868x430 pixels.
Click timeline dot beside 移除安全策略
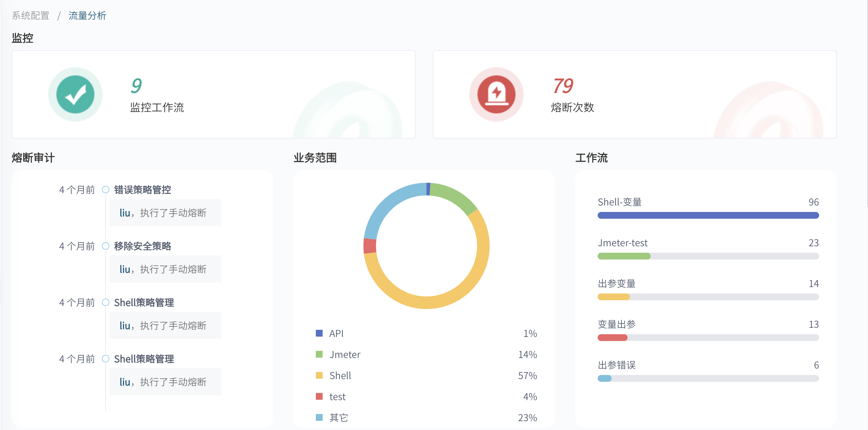[x=106, y=246]
